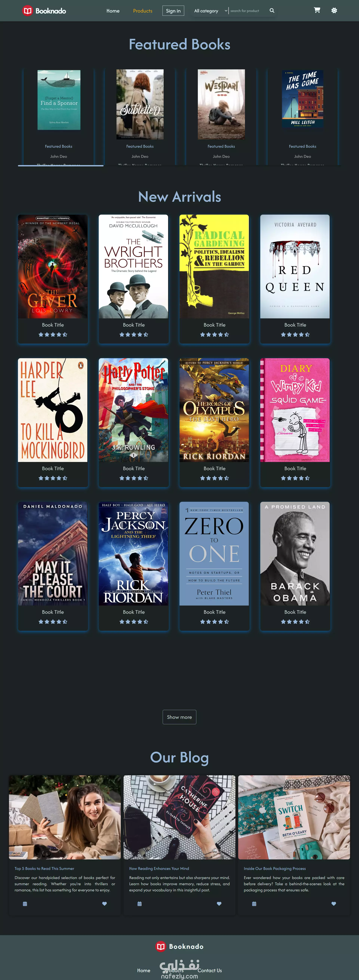
Task: Click the Sign in button
Action: coord(173,11)
